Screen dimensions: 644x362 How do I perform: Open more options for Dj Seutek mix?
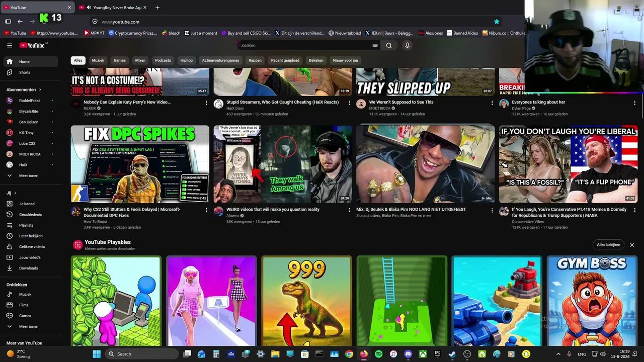[x=492, y=210]
